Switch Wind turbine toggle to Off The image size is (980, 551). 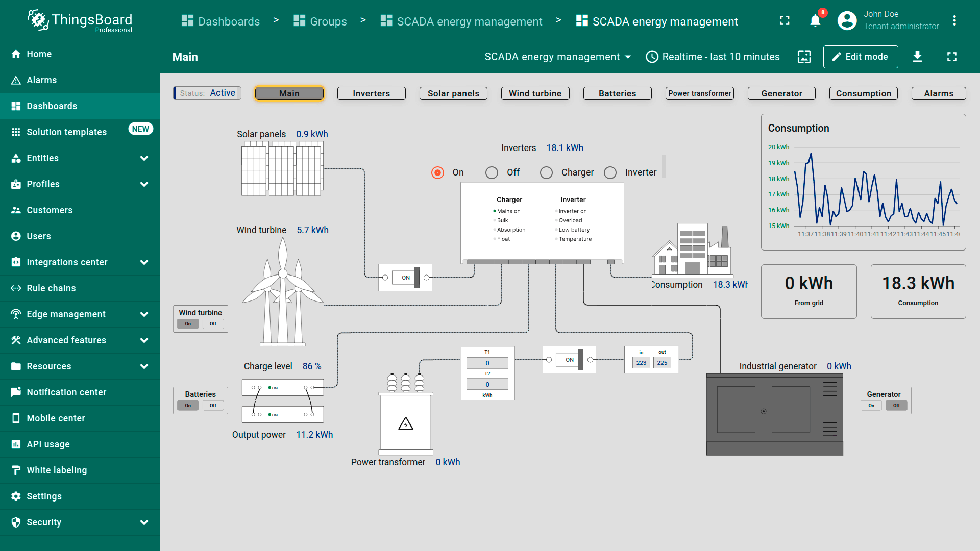pyautogui.click(x=213, y=324)
